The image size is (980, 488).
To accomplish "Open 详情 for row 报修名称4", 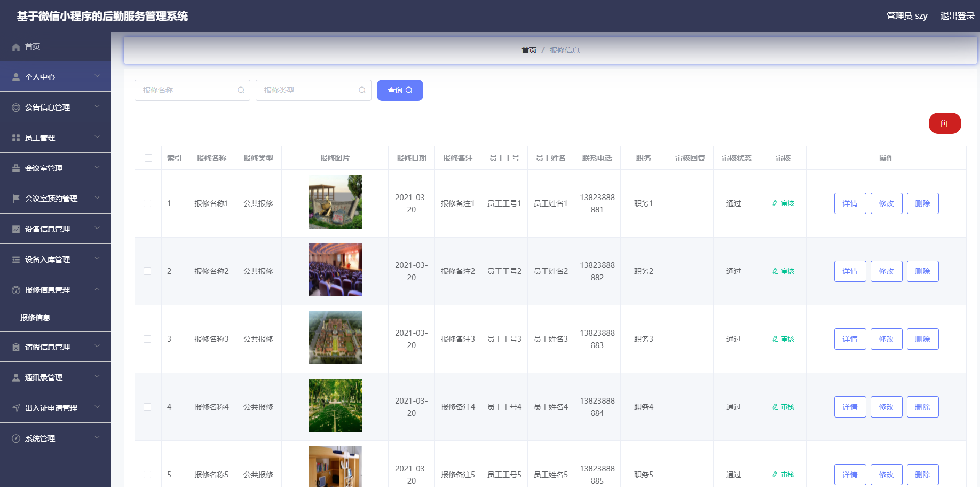I will (850, 407).
